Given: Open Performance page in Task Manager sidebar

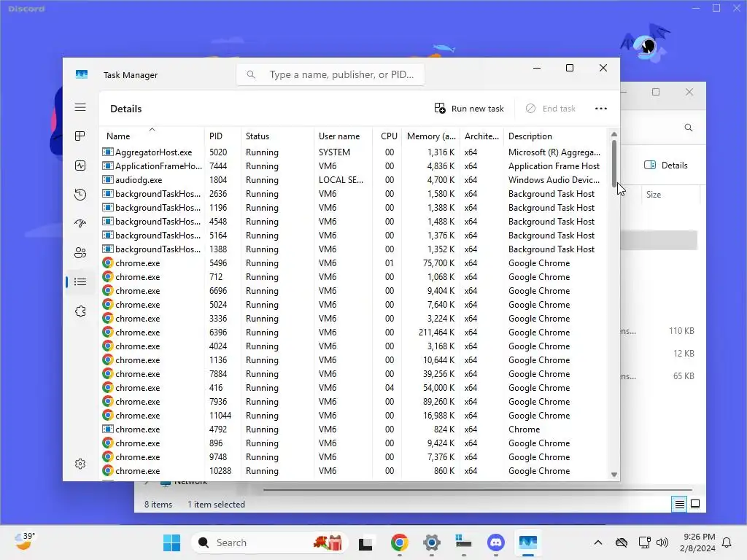Looking at the screenshot, I should pos(80,166).
